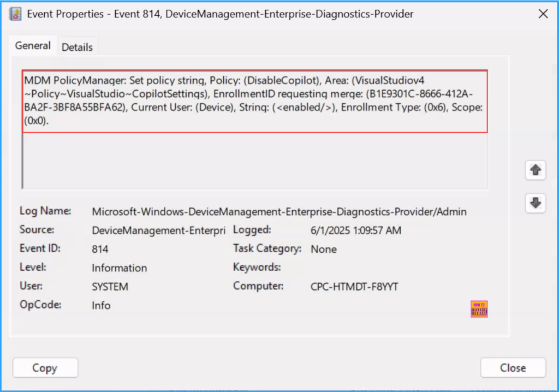Image resolution: width=559 pixels, height=392 pixels.
Task: Click the Log Name value ending in Provider/Admin
Action: (279, 211)
